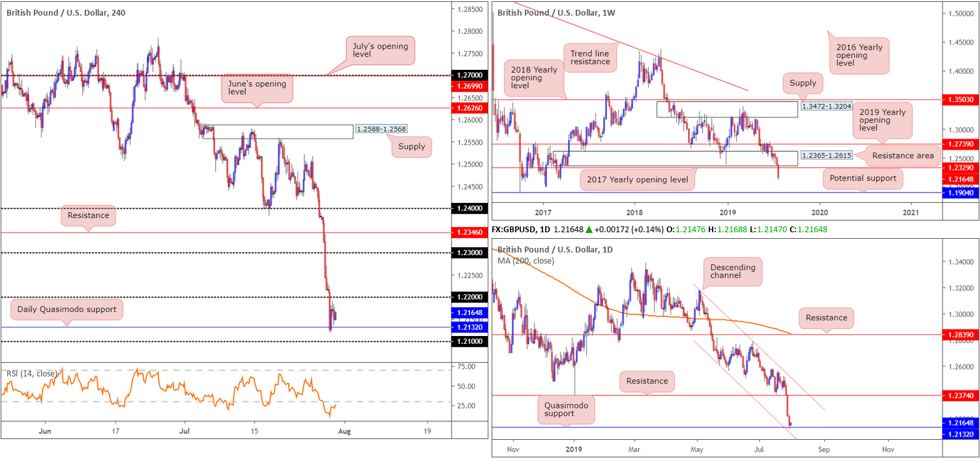The image size is (980, 458).
Task: Click the 1.27000 black price tag
Action: (x=470, y=76)
